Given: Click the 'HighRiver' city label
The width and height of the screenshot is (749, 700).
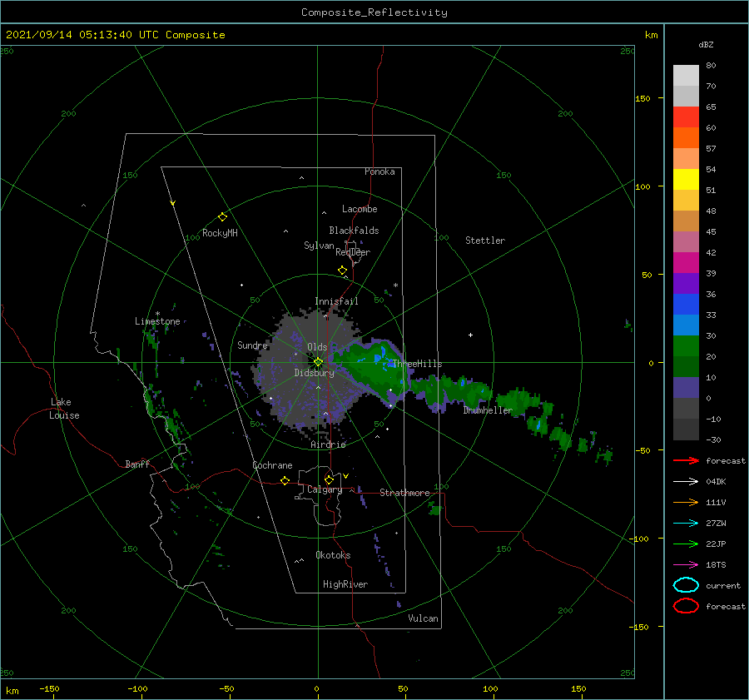Looking at the screenshot, I should 345,584.
